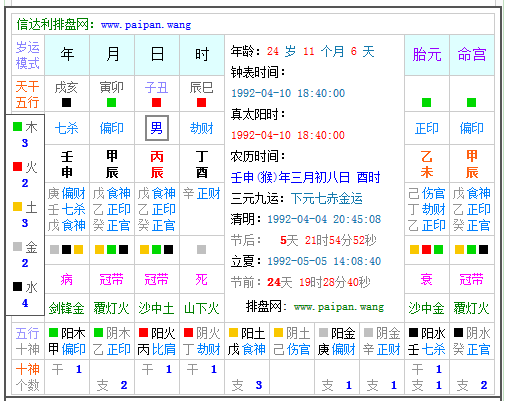Click 偏印 in the month column
505x401 pixels.
(x=112, y=128)
